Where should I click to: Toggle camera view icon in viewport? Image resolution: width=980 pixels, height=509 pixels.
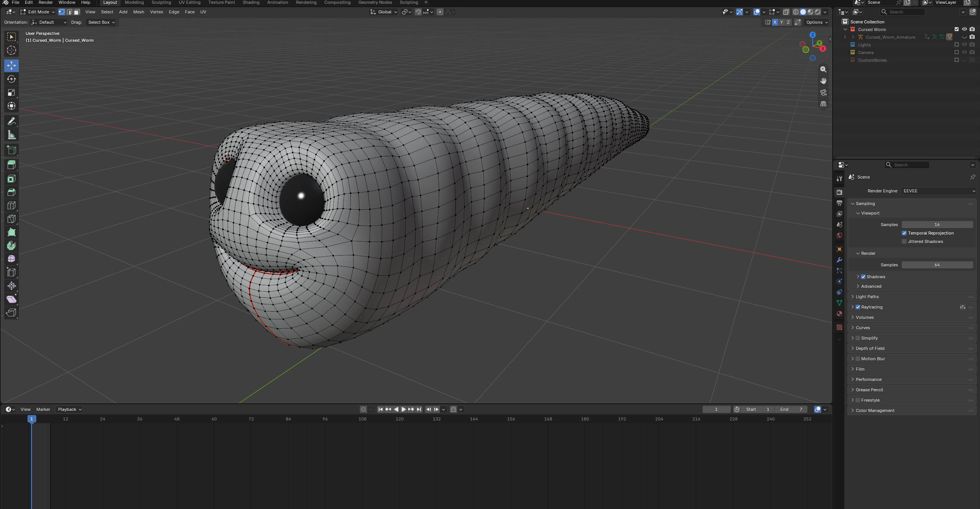coord(823,92)
